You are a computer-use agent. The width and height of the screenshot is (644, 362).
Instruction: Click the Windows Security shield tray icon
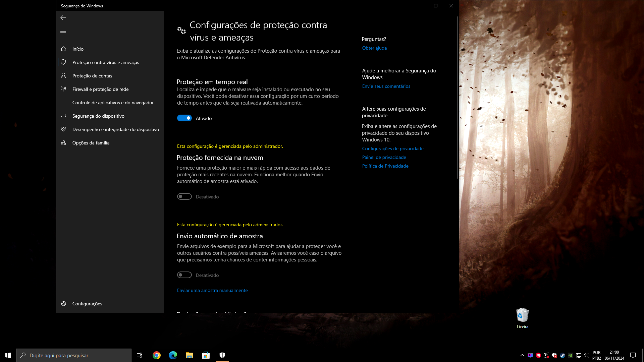point(554,355)
